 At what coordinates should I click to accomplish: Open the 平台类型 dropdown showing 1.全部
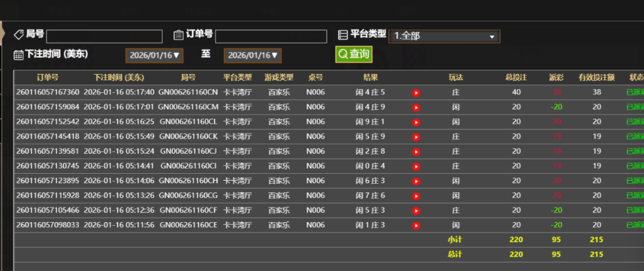[444, 36]
